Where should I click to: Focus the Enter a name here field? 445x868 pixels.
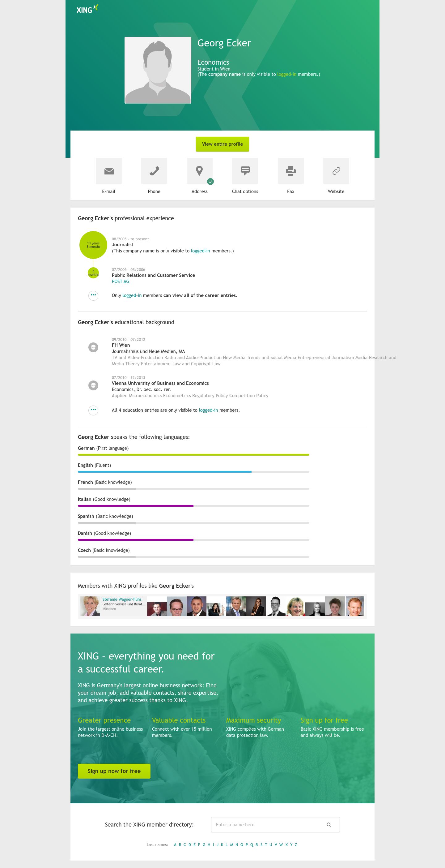[275, 824]
